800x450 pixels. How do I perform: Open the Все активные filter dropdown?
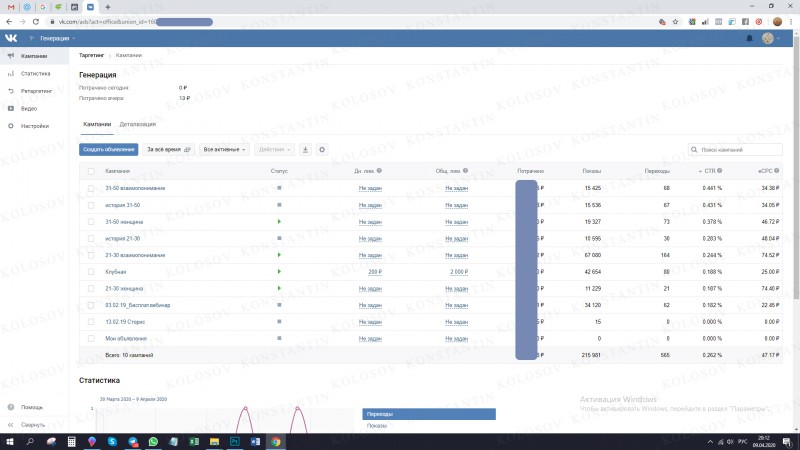(x=224, y=149)
